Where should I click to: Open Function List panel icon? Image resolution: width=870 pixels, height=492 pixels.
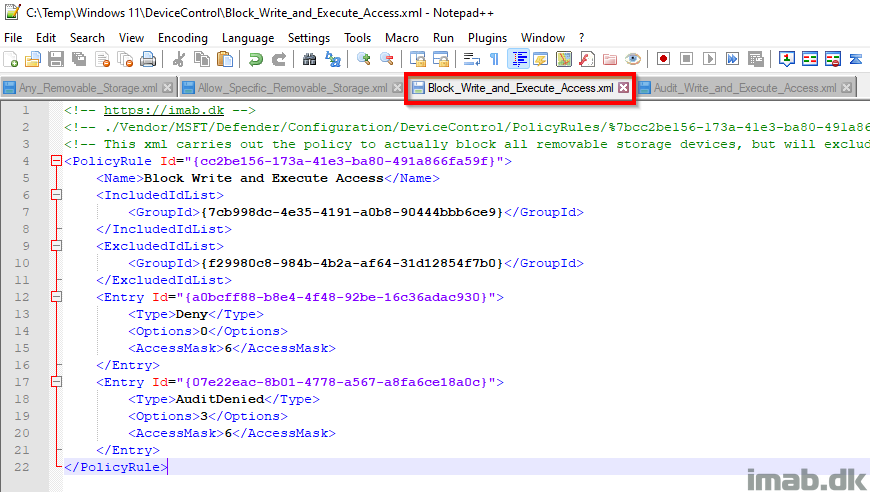[x=587, y=59]
